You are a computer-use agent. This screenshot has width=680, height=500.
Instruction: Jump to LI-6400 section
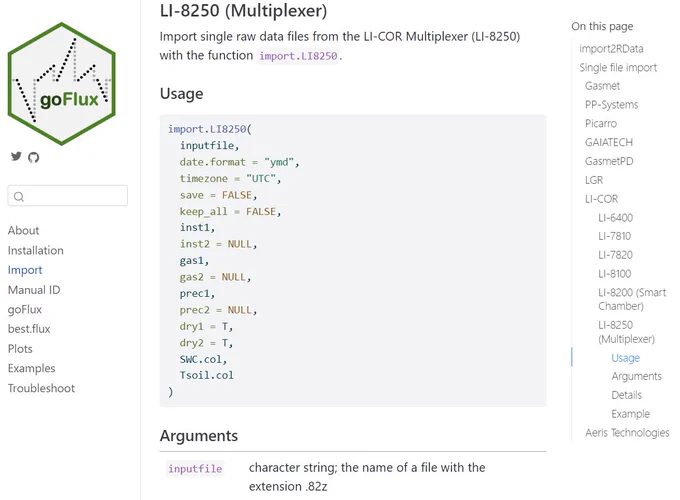click(x=615, y=218)
